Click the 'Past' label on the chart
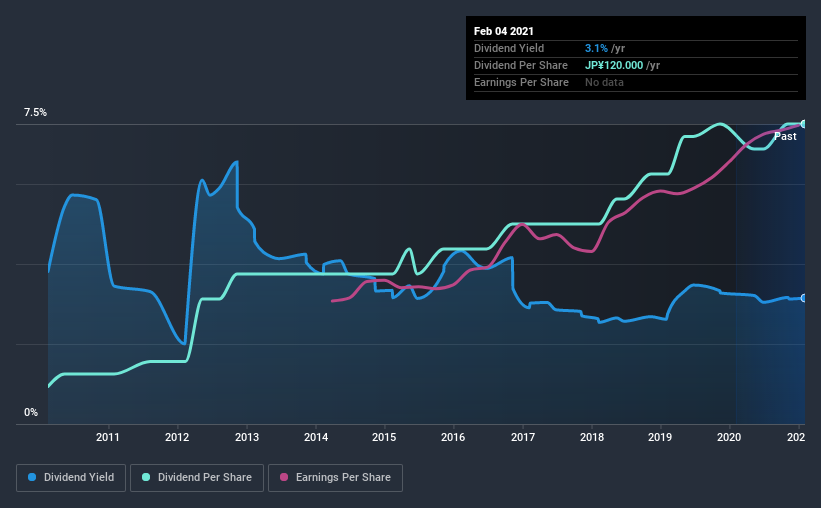The width and height of the screenshot is (821, 508). pos(785,136)
